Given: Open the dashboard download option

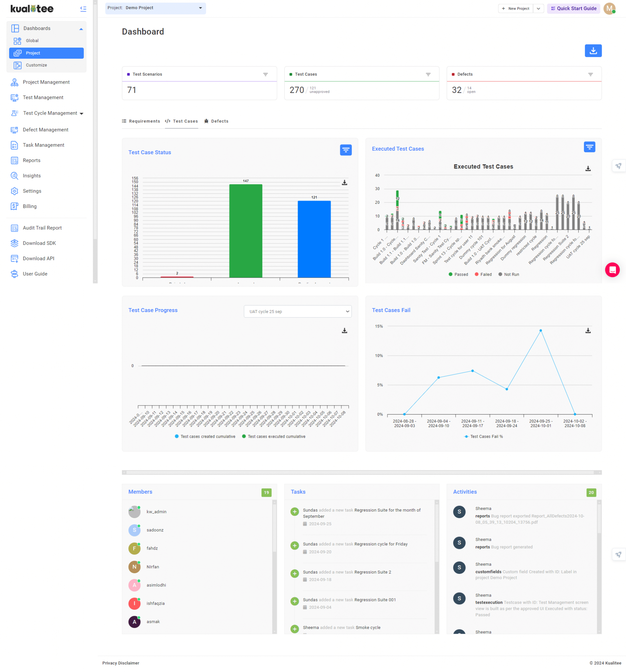Looking at the screenshot, I should coord(593,50).
